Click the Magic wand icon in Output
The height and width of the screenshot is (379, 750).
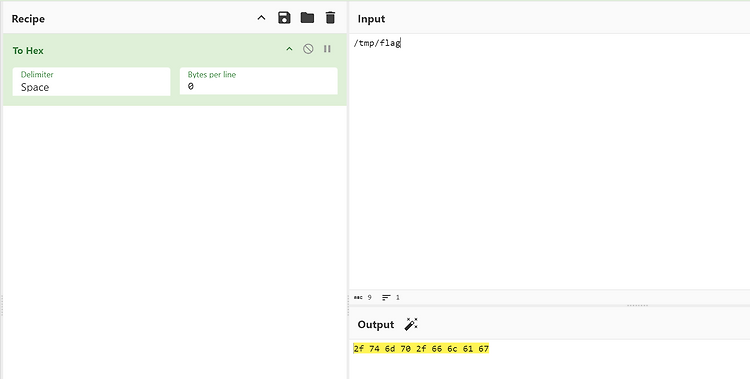coord(411,324)
